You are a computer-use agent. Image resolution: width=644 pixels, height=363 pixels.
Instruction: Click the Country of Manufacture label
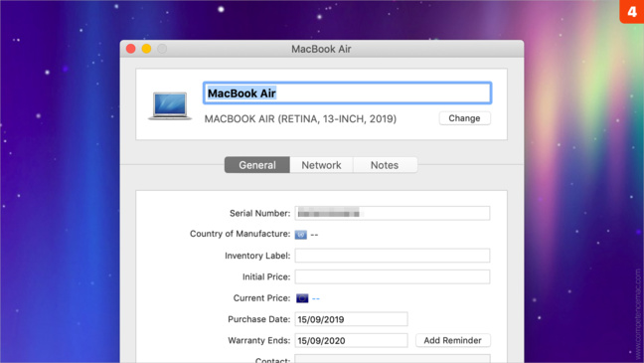coord(240,234)
